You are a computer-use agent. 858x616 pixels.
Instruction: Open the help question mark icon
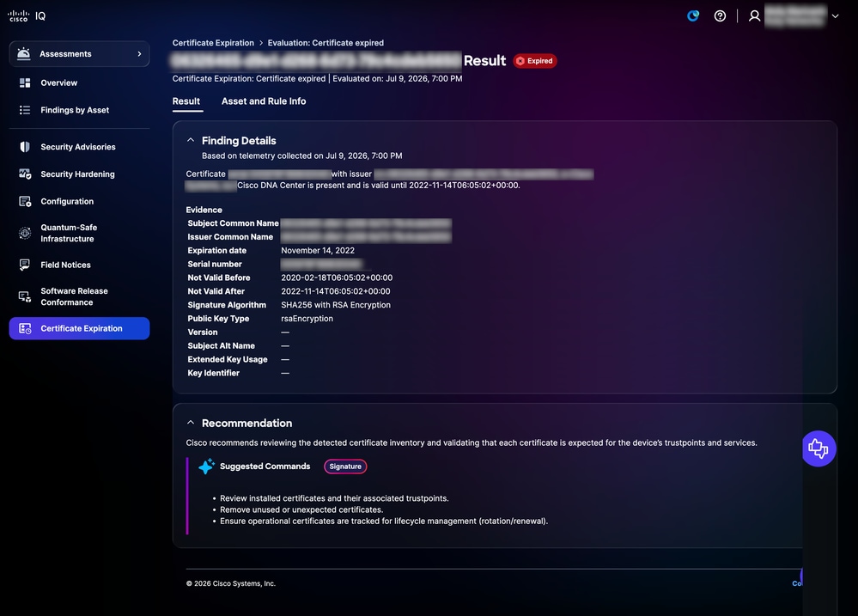[720, 15]
